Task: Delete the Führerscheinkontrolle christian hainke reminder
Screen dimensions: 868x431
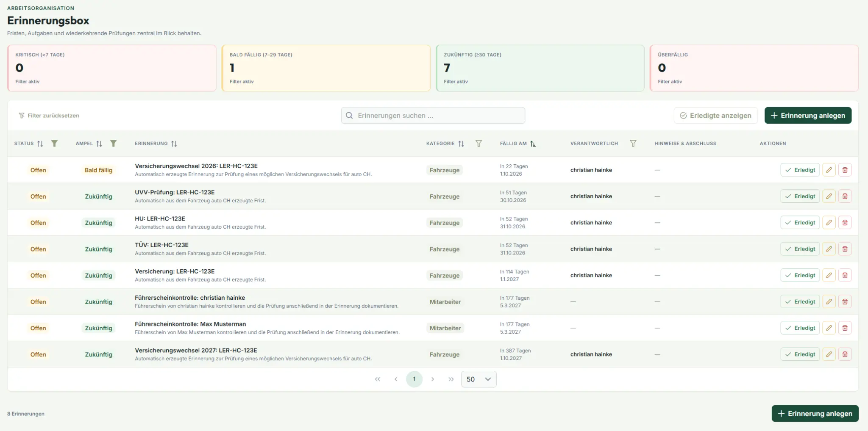Action: (x=845, y=301)
